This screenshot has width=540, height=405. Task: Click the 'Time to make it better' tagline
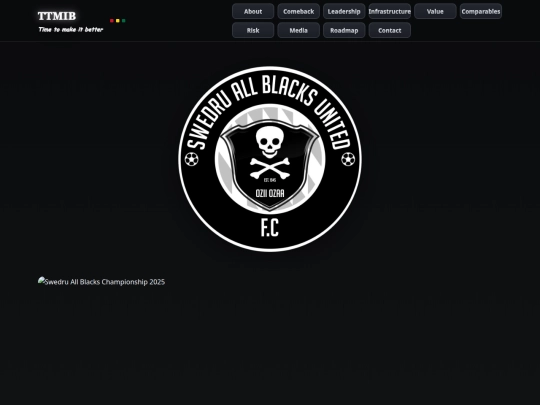click(x=71, y=30)
